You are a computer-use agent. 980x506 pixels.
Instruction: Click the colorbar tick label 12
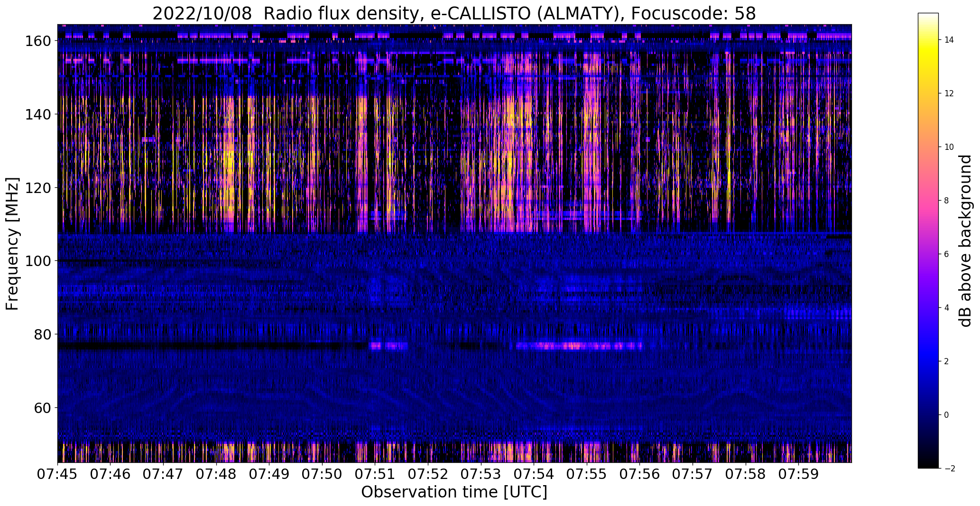[949, 93]
